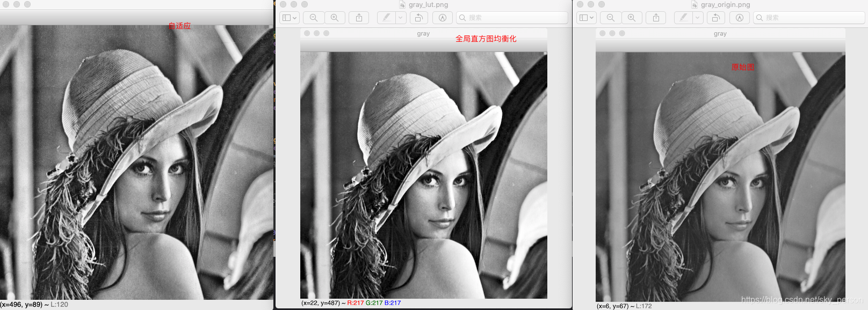This screenshot has height=310, width=868.
Task: Click the pixel readout 'R:217 G:217 B:217'
Action: pos(374,303)
